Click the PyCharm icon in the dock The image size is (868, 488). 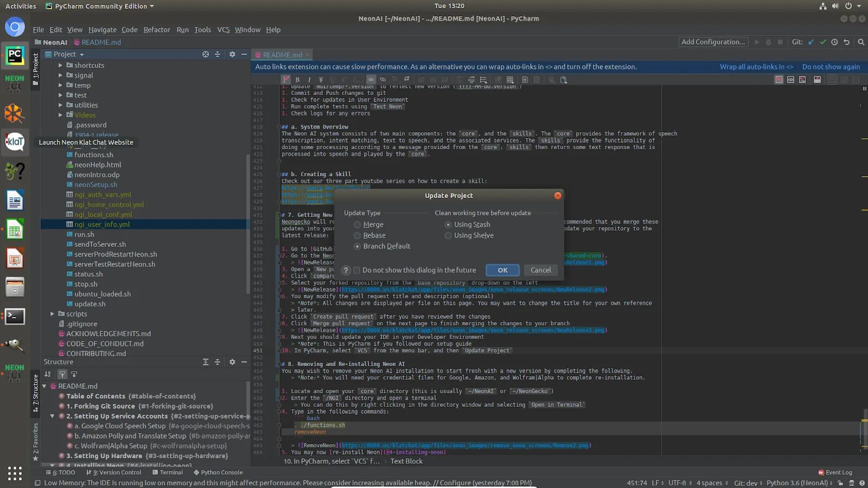[15, 55]
